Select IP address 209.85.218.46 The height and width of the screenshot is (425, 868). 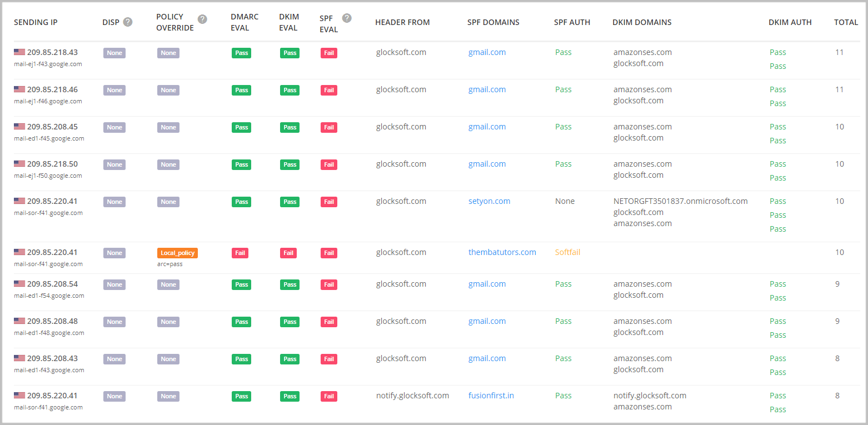click(52, 89)
